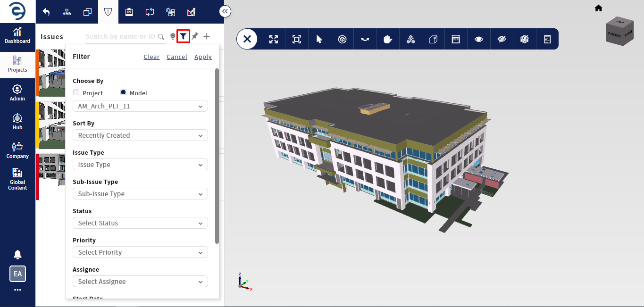Check the Project checkbox under Choose By
The height and width of the screenshot is (307, 644).
[76, 92]
